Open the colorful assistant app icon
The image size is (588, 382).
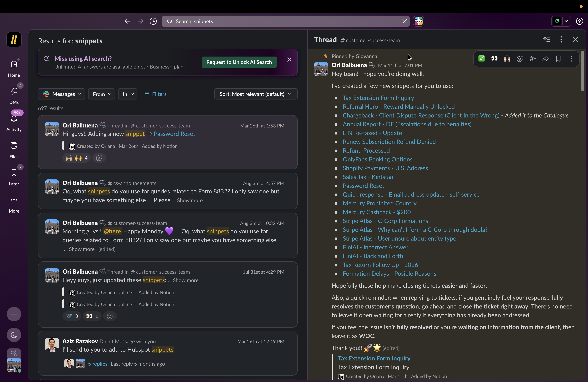[419, 21]
